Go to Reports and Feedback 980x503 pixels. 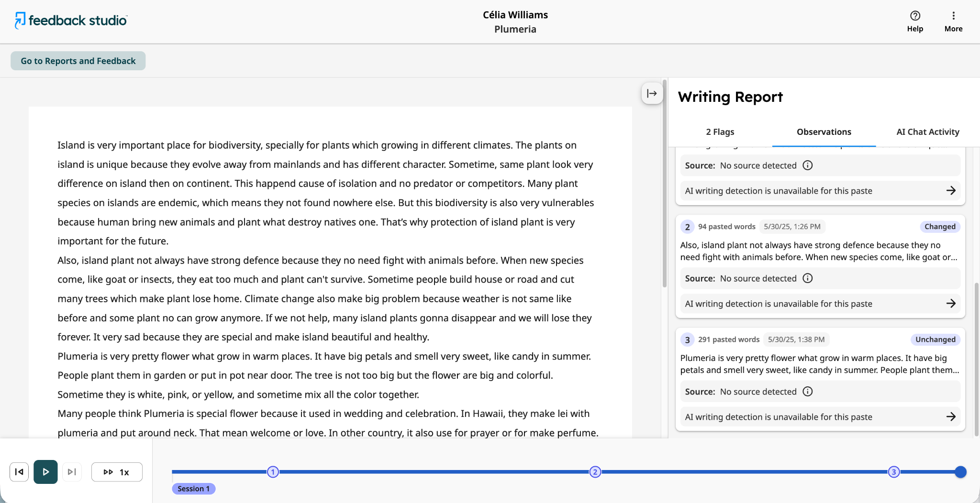[78, 61]
